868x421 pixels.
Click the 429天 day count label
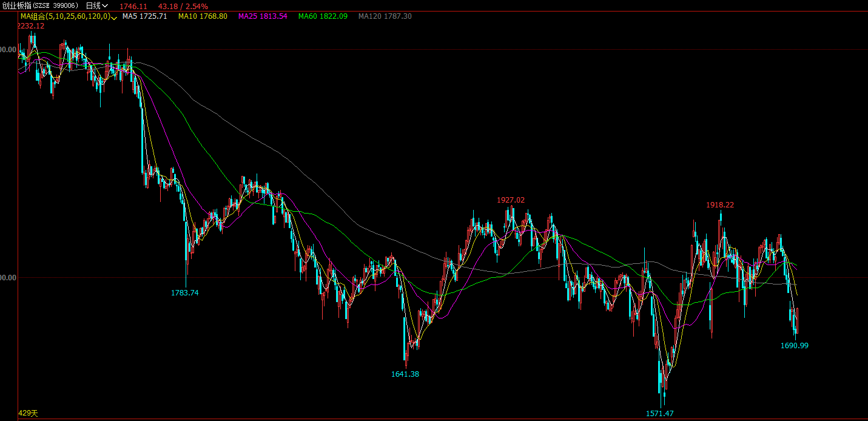point(28,414)
